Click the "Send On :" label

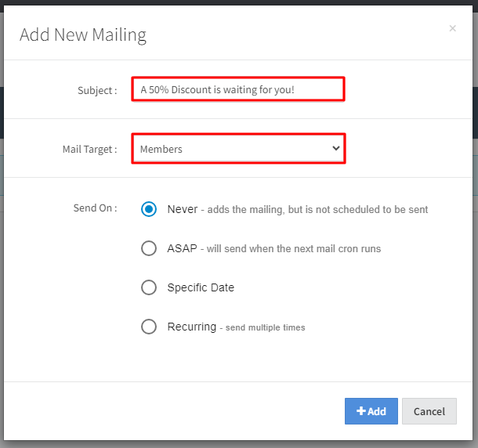(95, 208)
